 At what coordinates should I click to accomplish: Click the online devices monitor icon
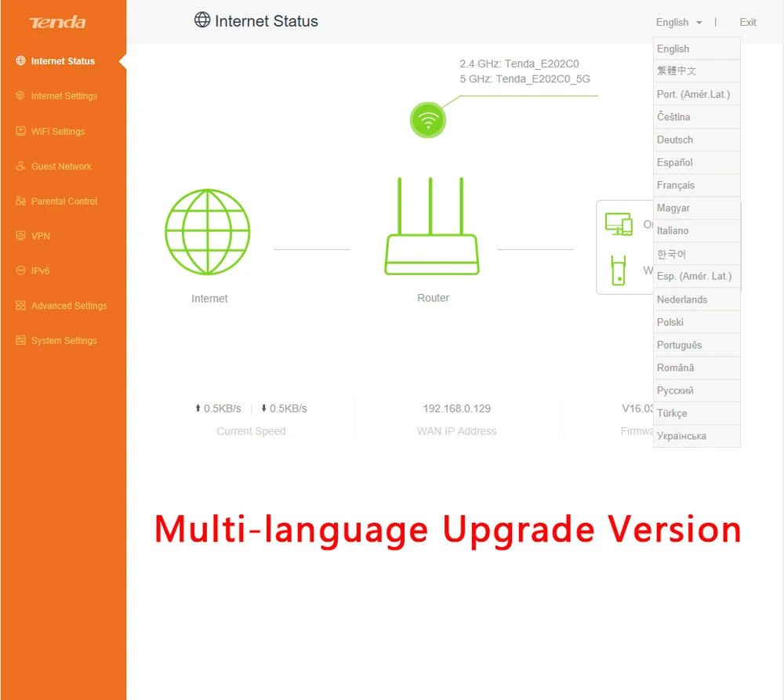coord(619,224)
